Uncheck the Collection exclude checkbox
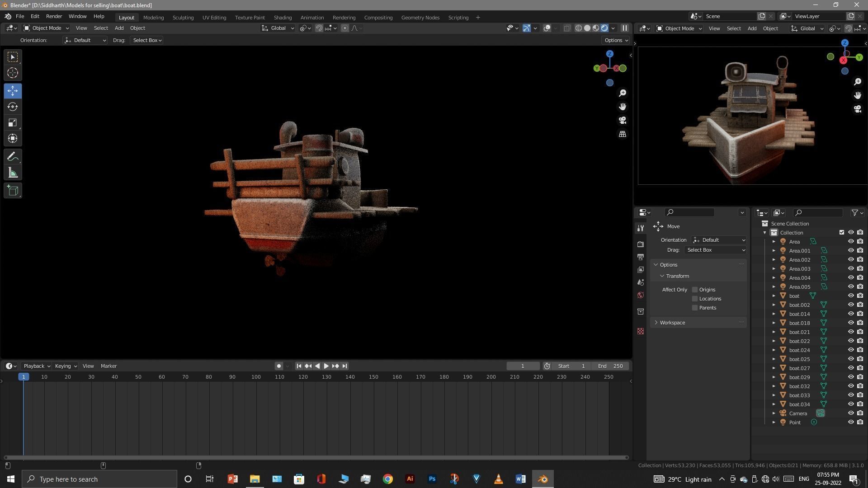This screenshot has width=868, height=488. coord(842,232)
